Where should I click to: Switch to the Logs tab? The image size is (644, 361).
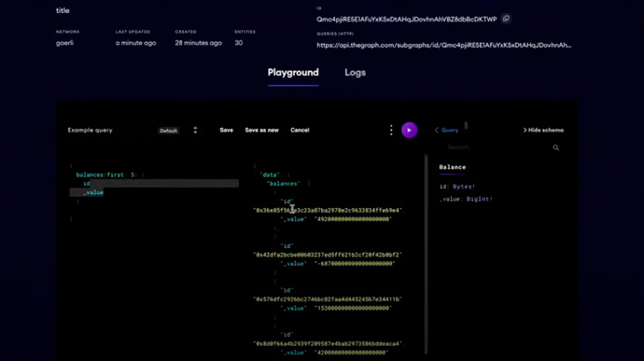pyautogui.click(x=355, y=73)
